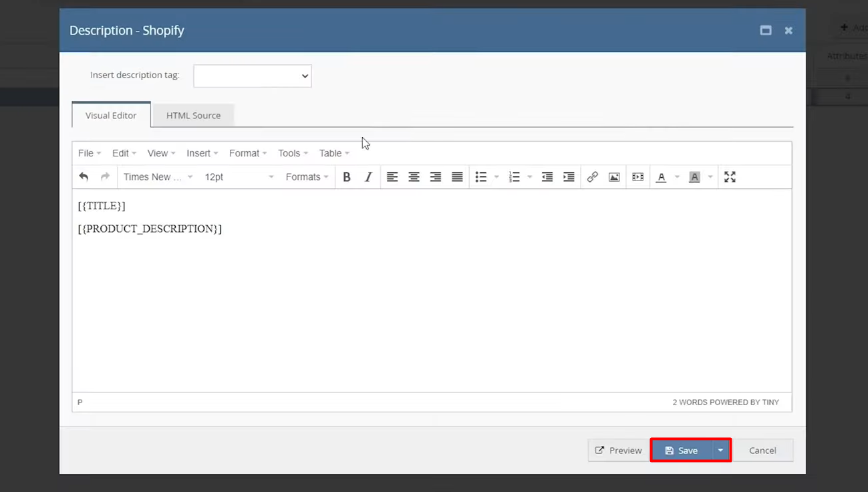Insert a numbered list
Viewport: 868px width, 492px height.
514,177
